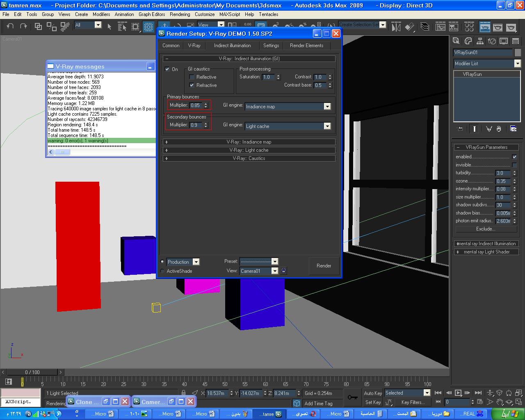Click the Undo arrow in main toolbar
Viewport: 525px width, 420px height.
[10, 26]
